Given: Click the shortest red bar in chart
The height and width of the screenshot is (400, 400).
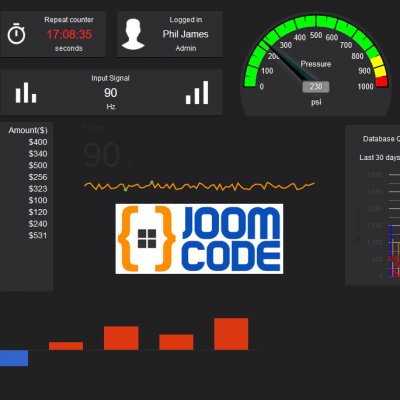Looking at the screenshot, I should [x=66, y=346].
